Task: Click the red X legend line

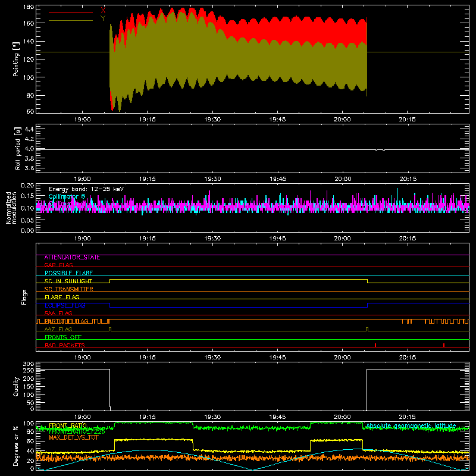Action: click(x=70, y=12)
